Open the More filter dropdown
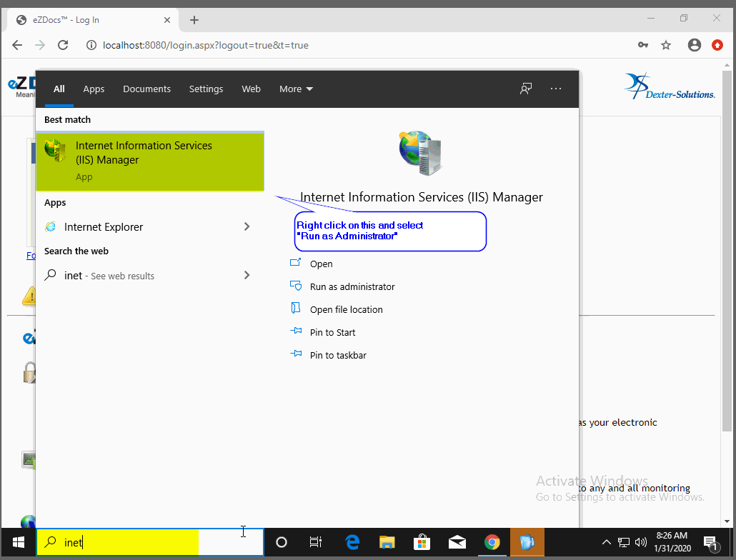The width and height of the screenshot is (736, 560). [296, 89]
